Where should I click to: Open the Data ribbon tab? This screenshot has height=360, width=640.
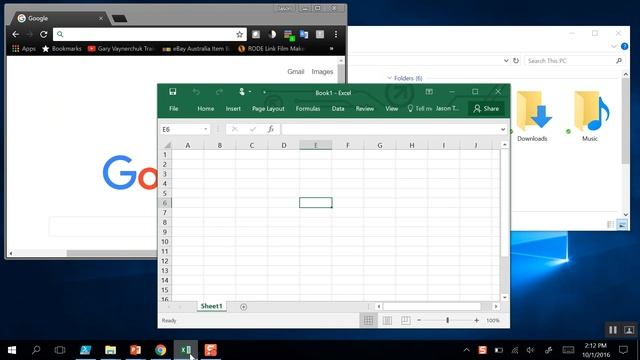[x=338, y=109]
